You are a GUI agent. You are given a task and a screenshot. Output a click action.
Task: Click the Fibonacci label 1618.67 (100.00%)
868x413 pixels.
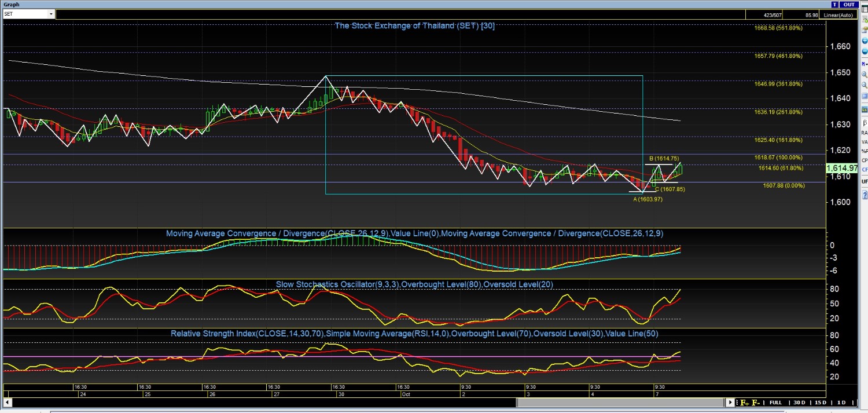click(x=778, y=158)
